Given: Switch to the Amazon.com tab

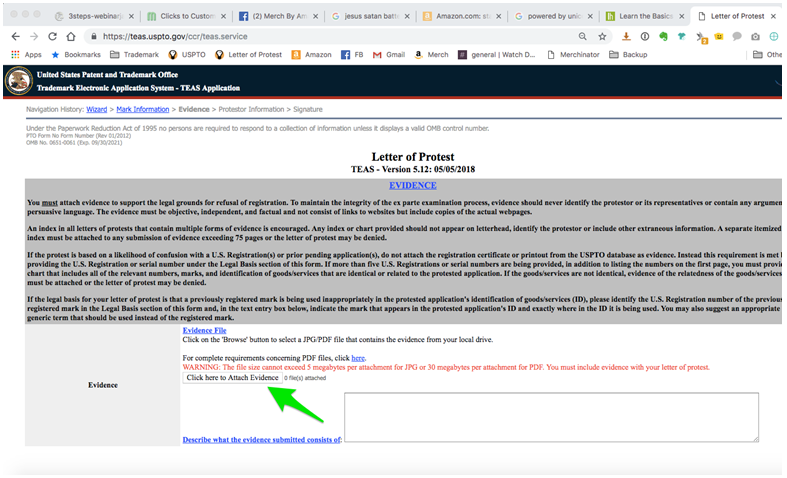Looking at the screenshot, I should tap(462, 16).
